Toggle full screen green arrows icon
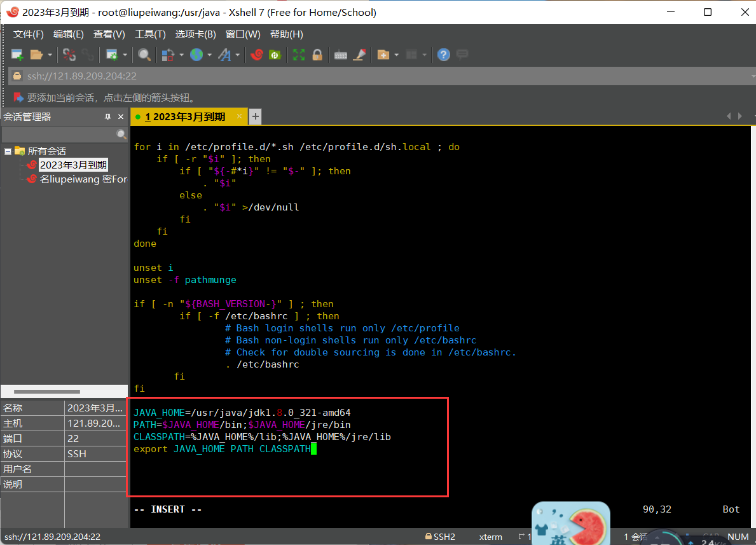Screen dimensions: 756x545 tap(299, 55)
